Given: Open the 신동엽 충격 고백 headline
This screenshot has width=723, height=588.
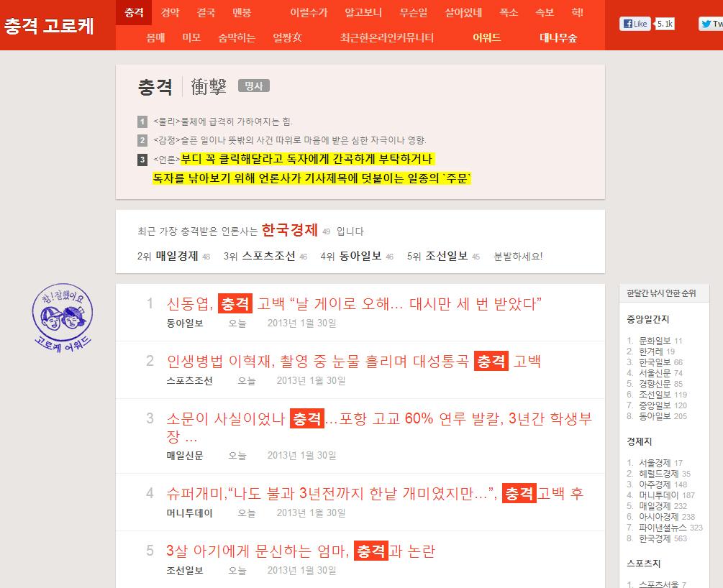Looking at the screenshot, I should pyautogui.click(x=354, y=303).
